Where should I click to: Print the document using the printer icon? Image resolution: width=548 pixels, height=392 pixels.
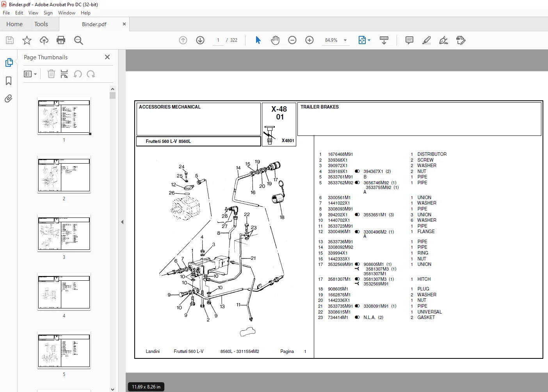click(x=61, y=40)
